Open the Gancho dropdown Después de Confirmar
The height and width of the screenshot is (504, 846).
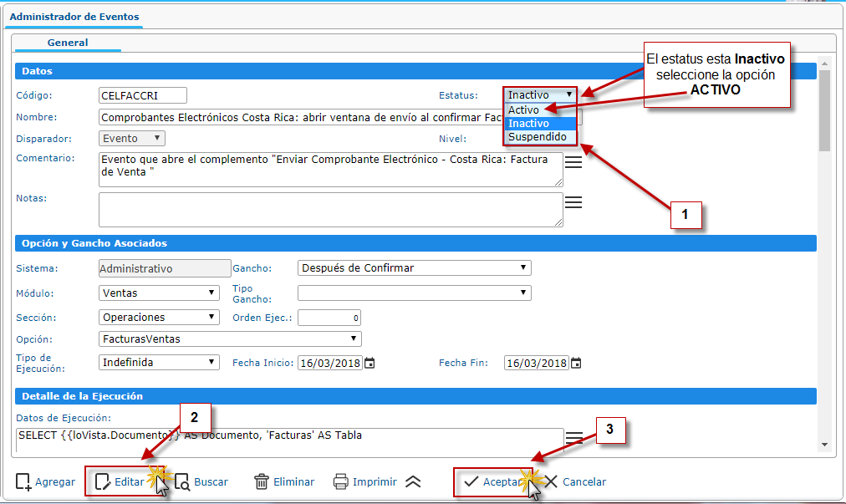coord(414,268)
